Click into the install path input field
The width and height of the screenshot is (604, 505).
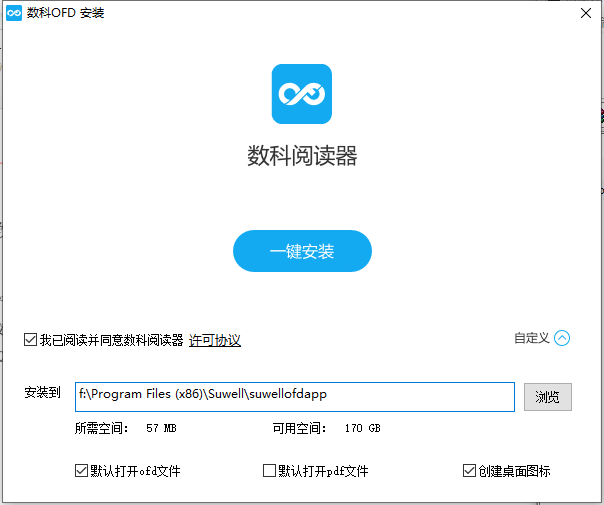(295, 396)
